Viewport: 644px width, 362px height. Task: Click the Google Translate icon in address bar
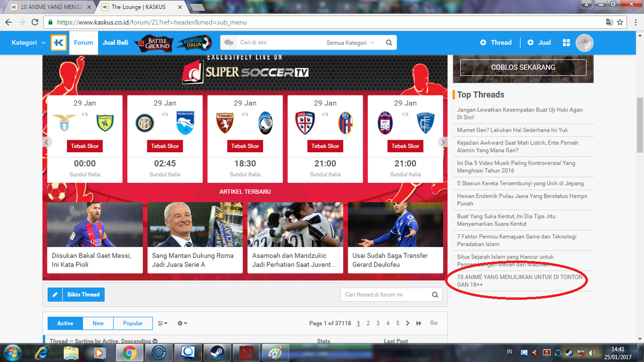609,22
